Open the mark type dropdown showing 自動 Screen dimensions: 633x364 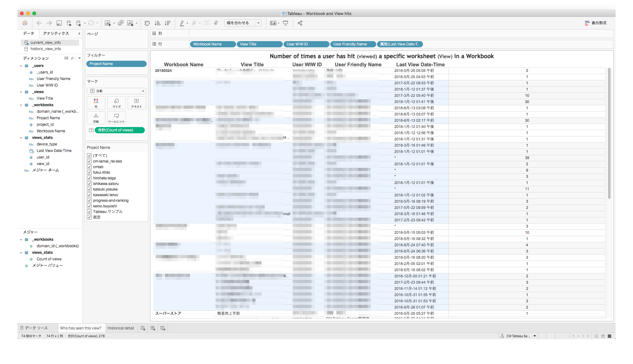[116, 91]
